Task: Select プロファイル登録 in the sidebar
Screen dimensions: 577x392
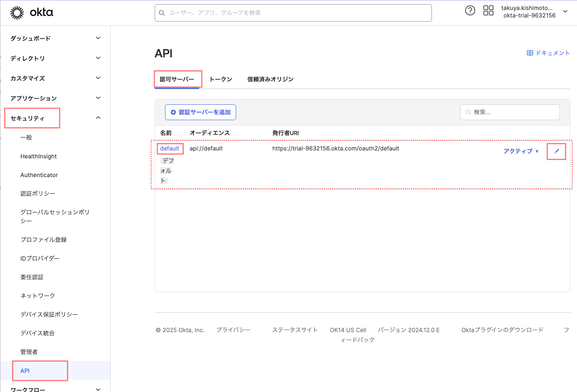Action: click(44, 240)
